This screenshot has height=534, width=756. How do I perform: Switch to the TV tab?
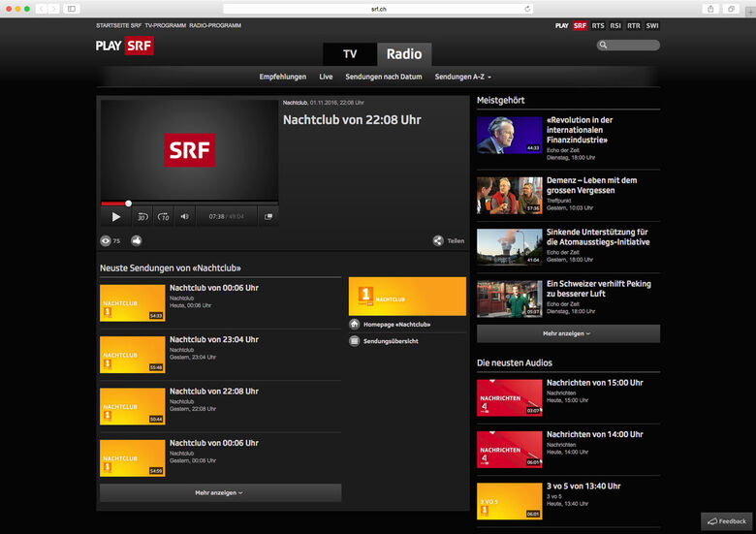pyautogui.click(x=350, y=54)
